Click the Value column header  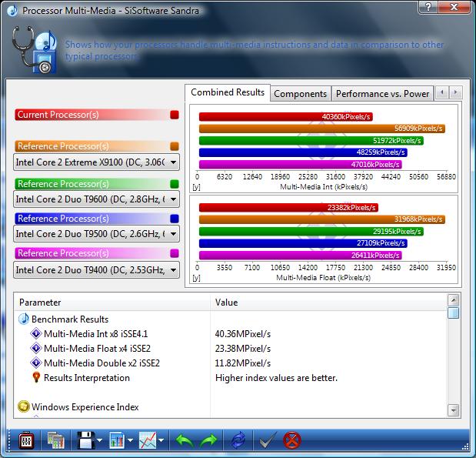328,303
